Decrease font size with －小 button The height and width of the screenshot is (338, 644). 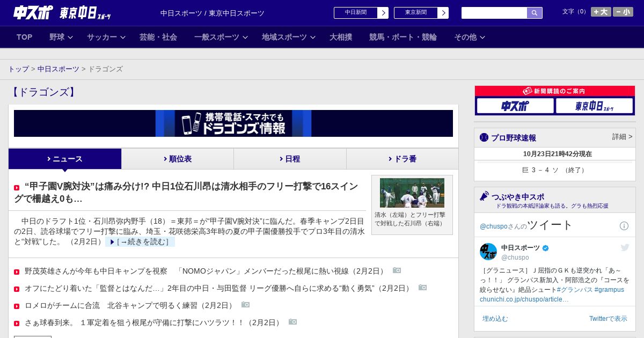[623, 12]
